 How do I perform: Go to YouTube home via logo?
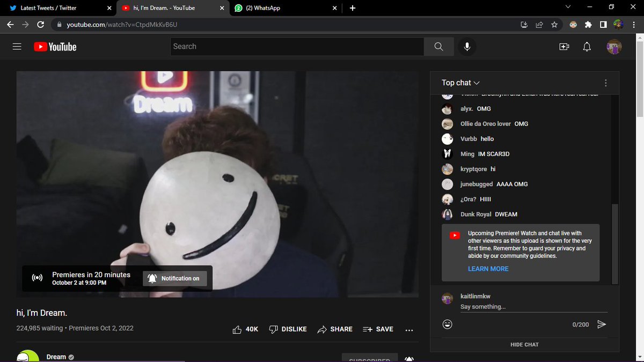pyautogui.click(x=55, y=47)
